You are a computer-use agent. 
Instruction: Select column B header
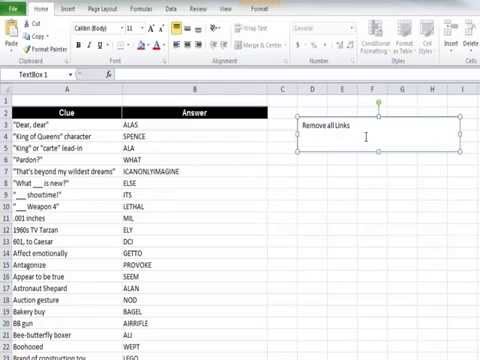195,89
